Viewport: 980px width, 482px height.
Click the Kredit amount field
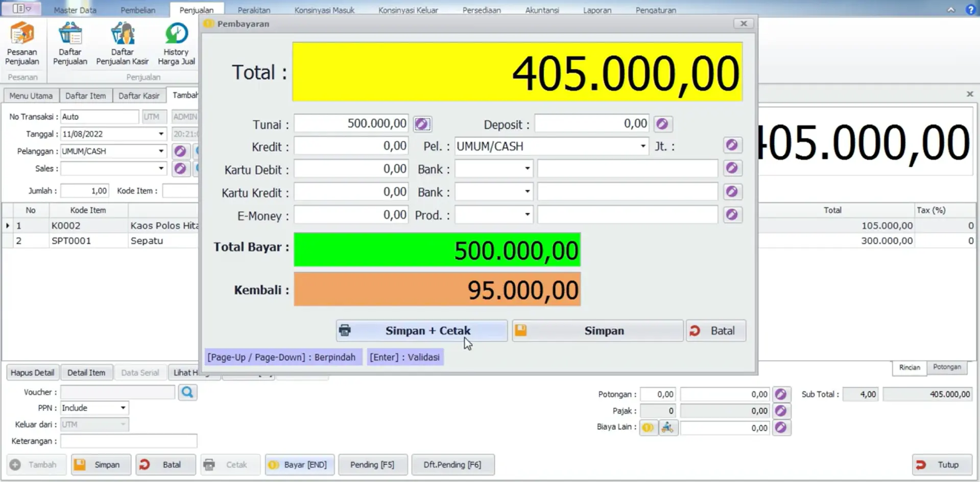pos(351,146)
